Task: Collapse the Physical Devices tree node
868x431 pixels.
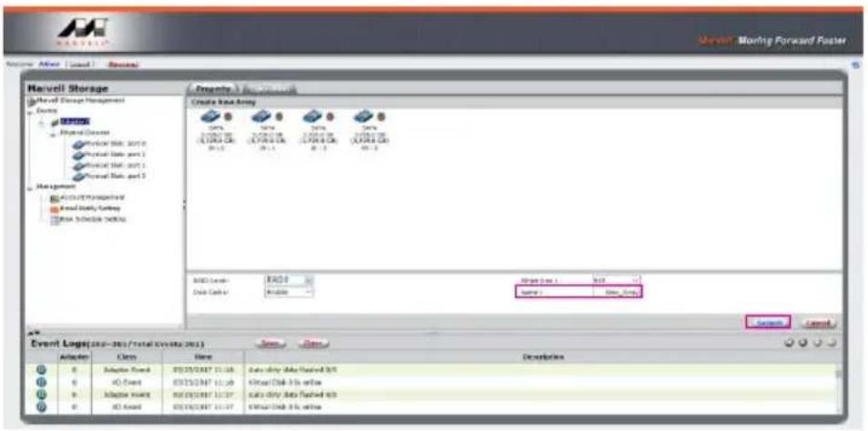Action: click(x=54, y=134)
